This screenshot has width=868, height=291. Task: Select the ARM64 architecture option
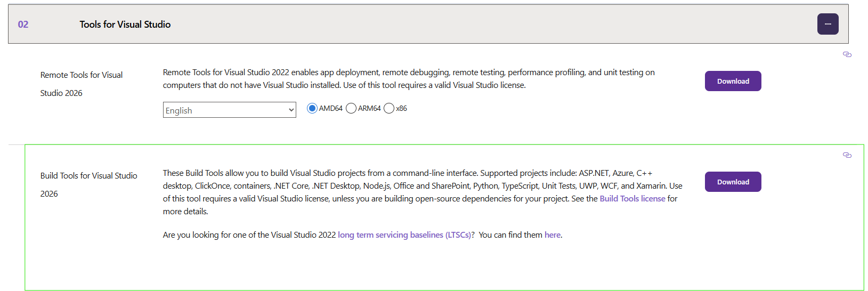351,108
